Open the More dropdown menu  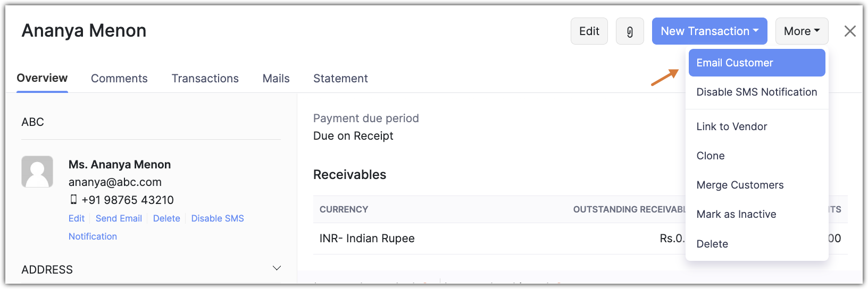802,31
